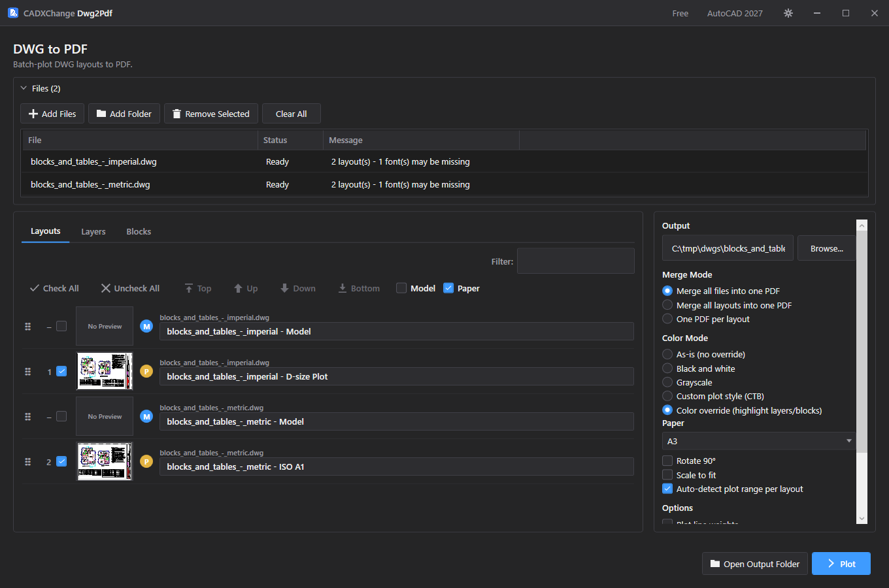Click the Filter input field
This screenshot has width=889, height=588.
(x=576, y=261)
